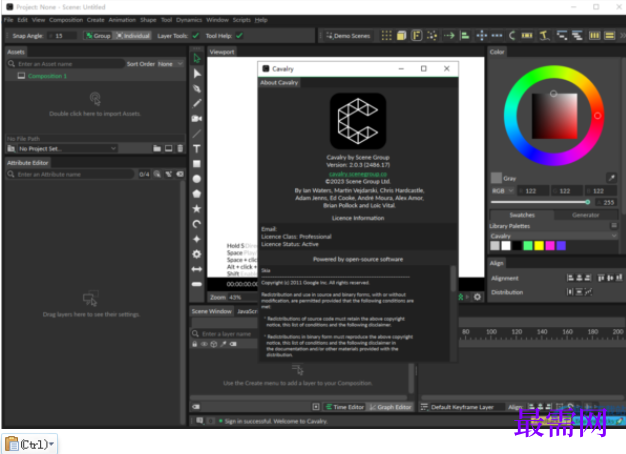626x454 pixels.
Task: Open the Library Palettes options menu
Action: (x=614, y=226)
